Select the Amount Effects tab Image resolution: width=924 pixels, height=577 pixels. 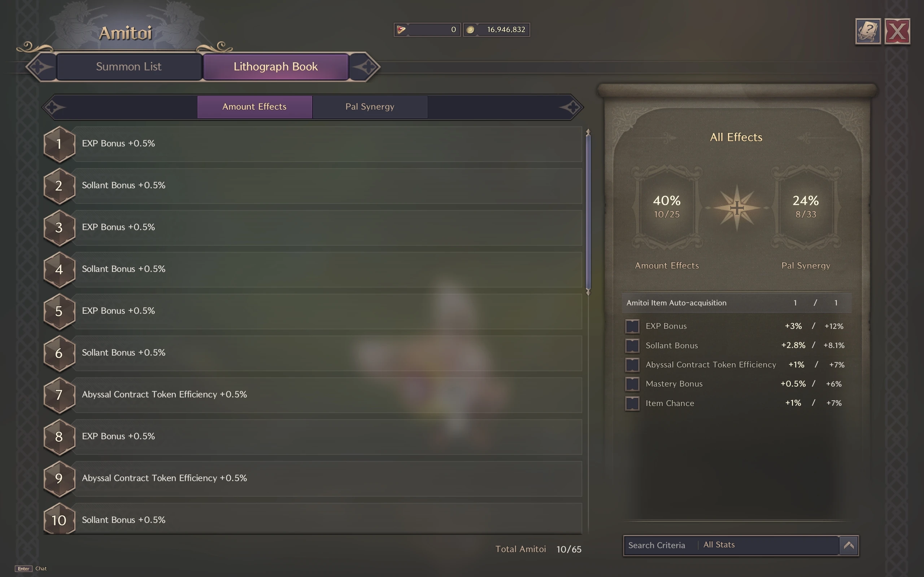tap(255, 107)
